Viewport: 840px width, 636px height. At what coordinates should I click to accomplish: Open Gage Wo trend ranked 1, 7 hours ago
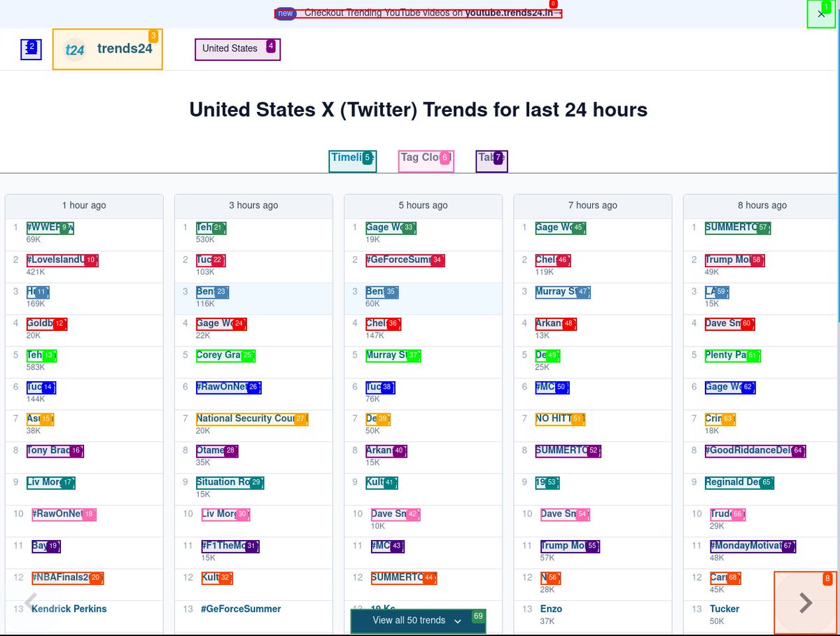coord(560,227)
